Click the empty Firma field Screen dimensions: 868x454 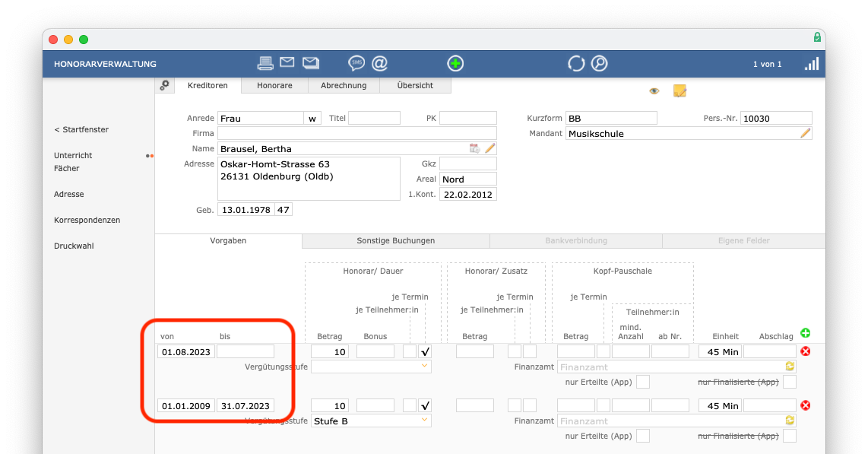click(357, 133)
